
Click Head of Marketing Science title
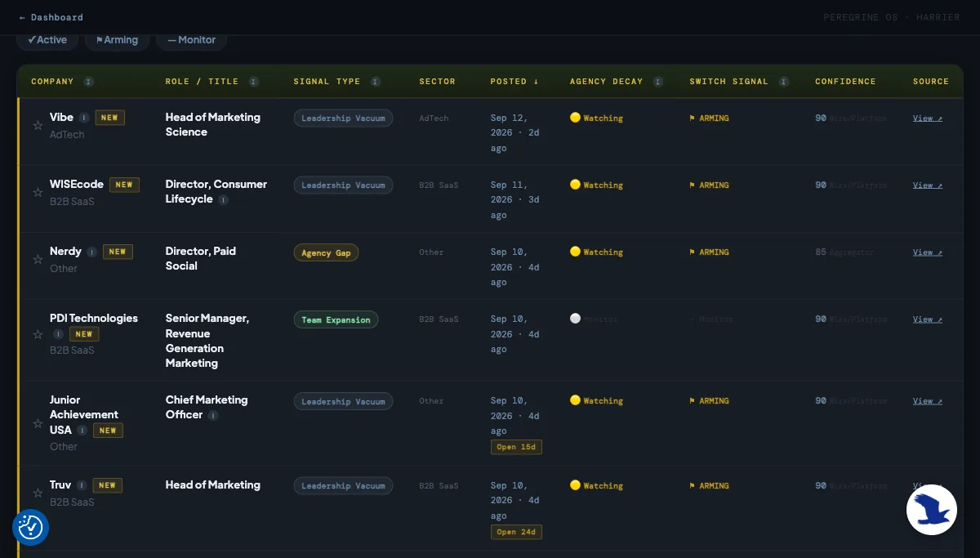[212, 124]
